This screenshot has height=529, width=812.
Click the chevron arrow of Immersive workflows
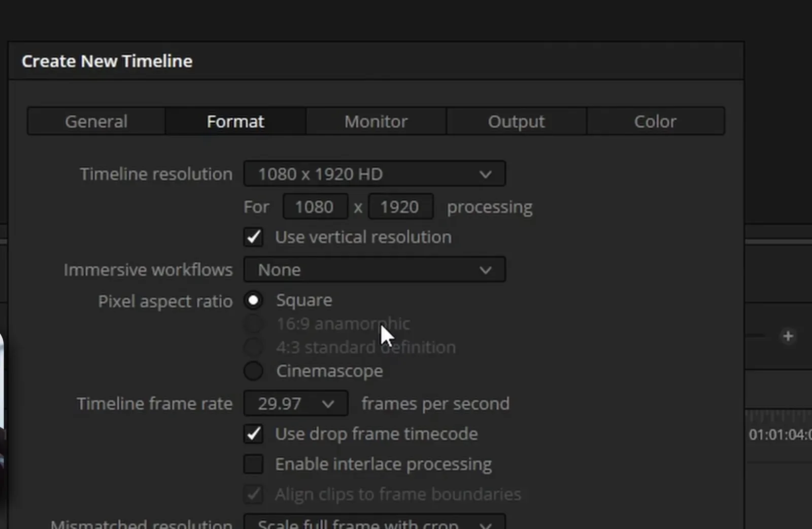tap(485, 270)
